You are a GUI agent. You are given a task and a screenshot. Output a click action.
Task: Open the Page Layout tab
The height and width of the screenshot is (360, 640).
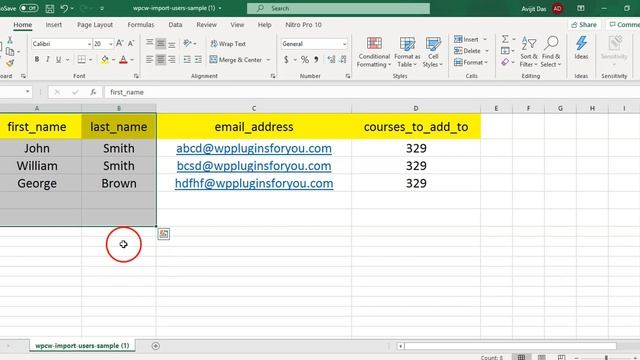coord(95,24)
